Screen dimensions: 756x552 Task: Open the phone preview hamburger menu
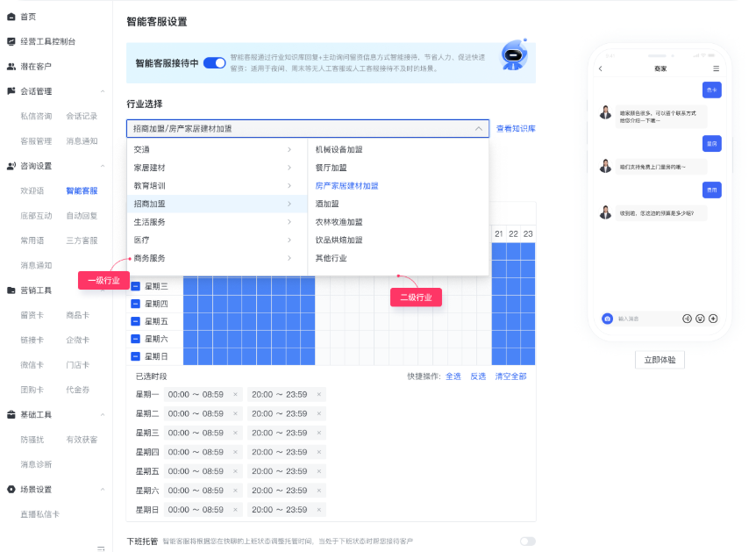point(716,68)
